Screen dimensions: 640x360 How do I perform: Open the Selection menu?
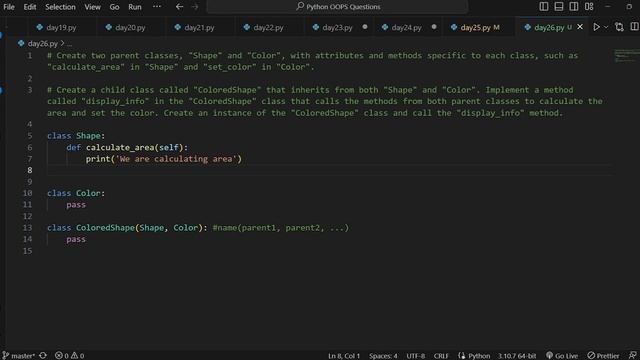click(60, 7)
